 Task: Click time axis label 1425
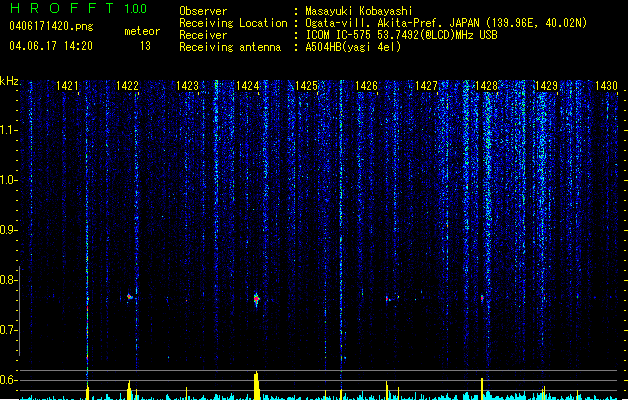coord(306,85)
